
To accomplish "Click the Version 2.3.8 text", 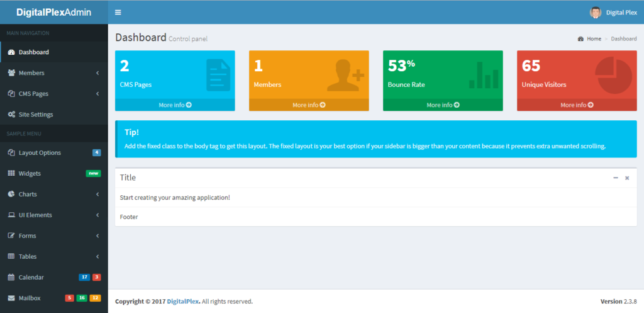I will pos(619,302).
